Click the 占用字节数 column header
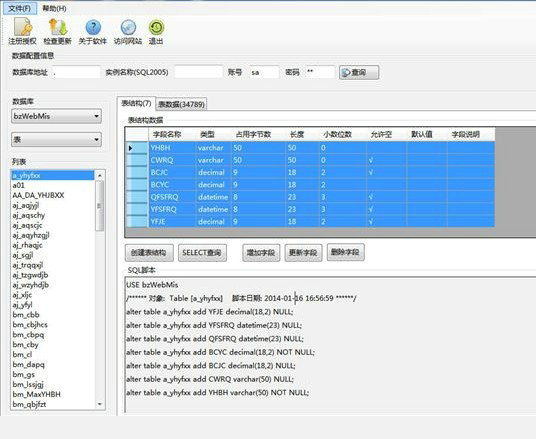The image size is (536, 439). (x=259, y=134)
